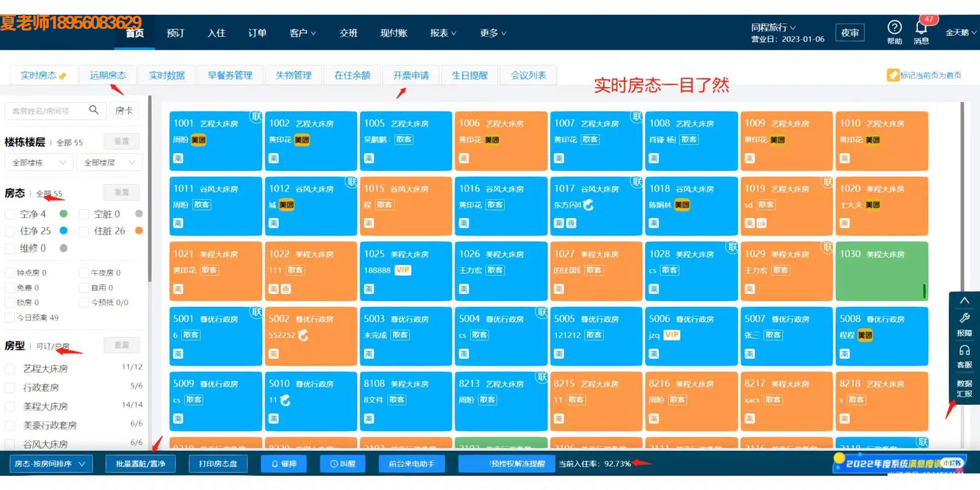Click the orange dot beside 住脏
Image resolution: width=980 pixels, height=490 pixels.
(139, 231)
